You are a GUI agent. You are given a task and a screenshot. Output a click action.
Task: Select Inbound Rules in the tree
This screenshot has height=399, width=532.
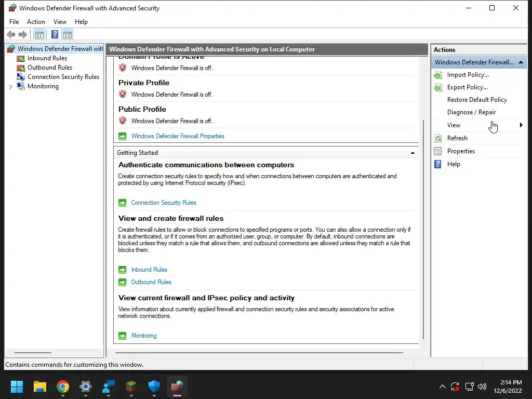[x=47, y=58]
